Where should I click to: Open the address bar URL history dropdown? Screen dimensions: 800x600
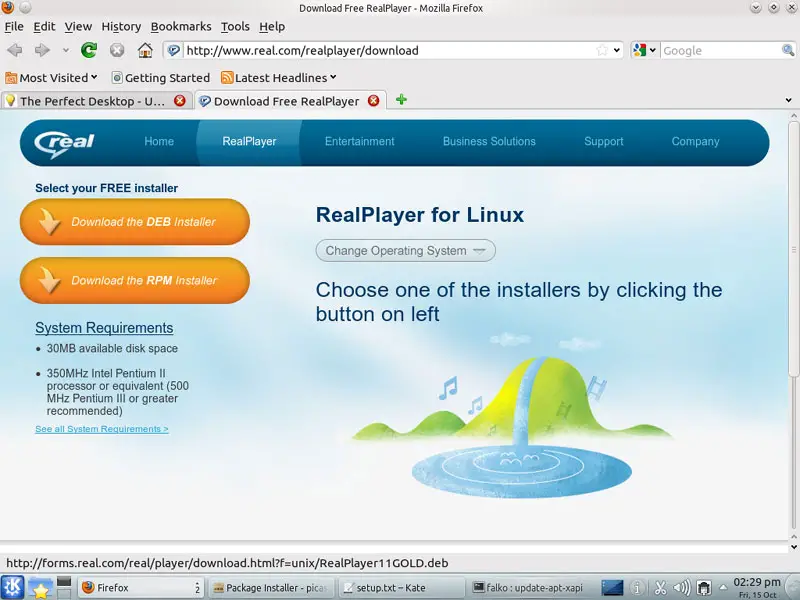pos(617,50)
